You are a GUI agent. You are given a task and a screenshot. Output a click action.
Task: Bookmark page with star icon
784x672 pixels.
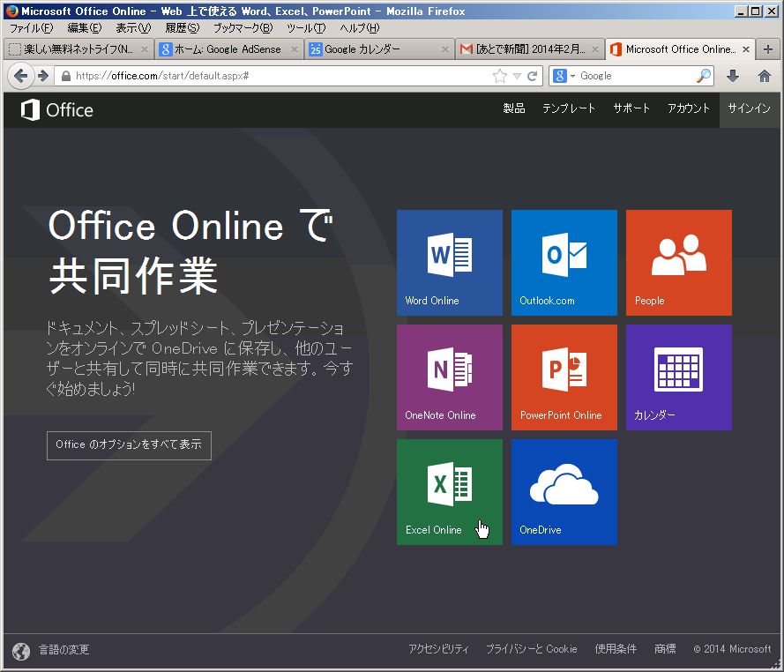coord(499,76)
